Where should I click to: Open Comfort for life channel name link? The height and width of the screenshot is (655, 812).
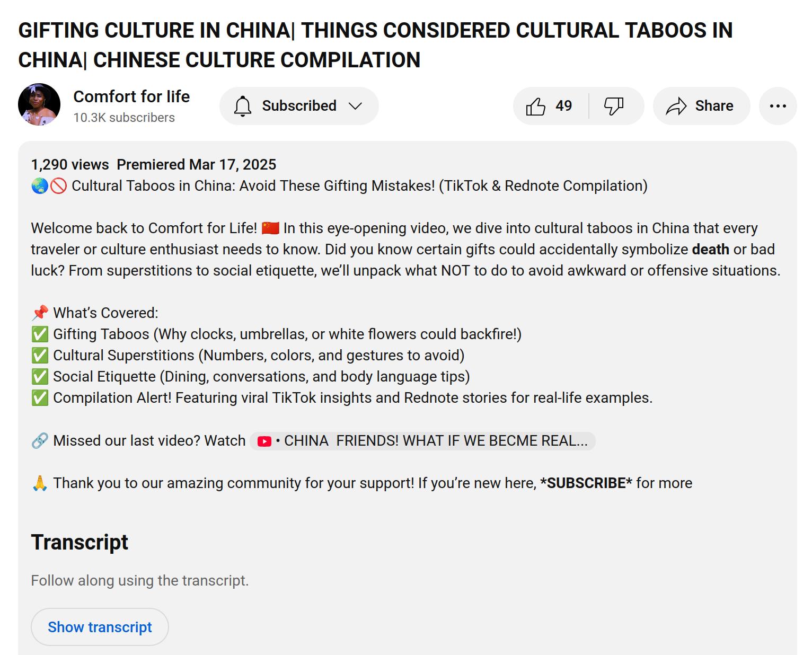coord(131,96)
